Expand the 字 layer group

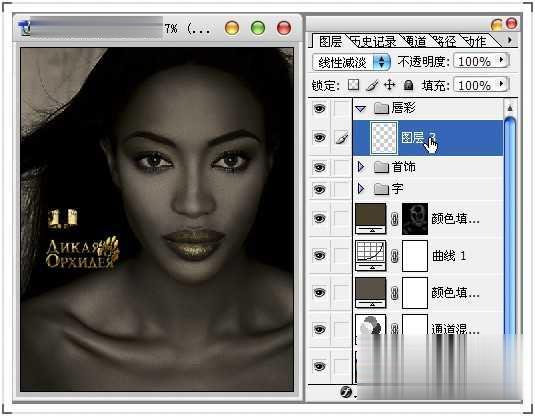[x=361, y=188]
